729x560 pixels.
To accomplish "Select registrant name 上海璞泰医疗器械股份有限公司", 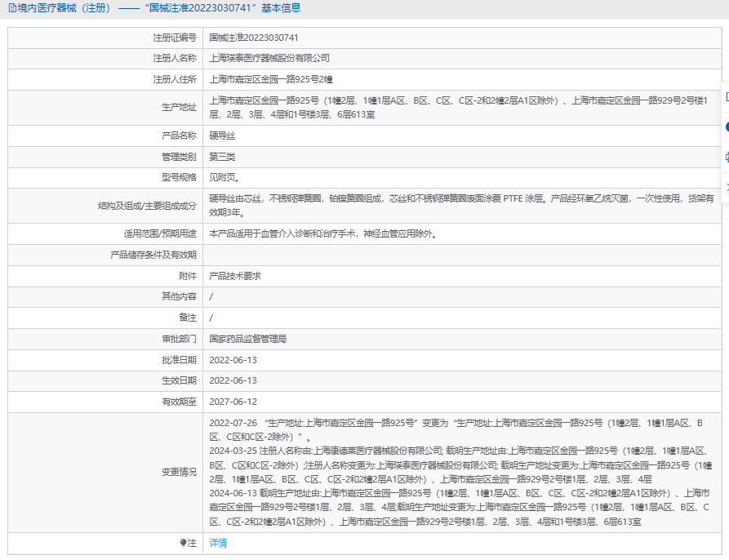I will click(269, 58).
